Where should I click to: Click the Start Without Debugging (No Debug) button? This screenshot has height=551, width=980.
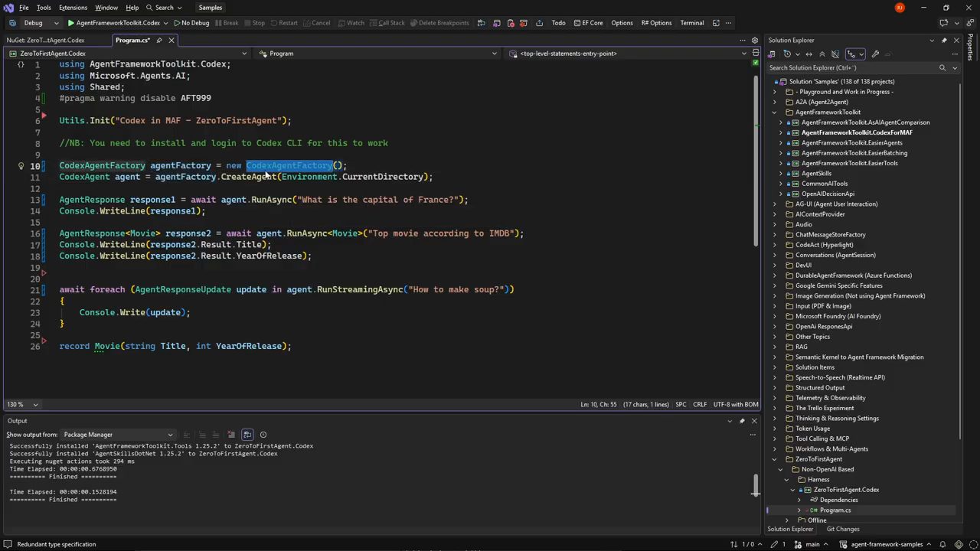(191, 23)
